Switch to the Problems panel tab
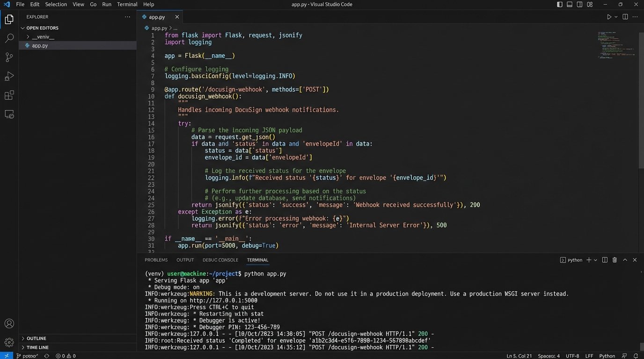The height and width of the screenshot is (359, 644). pos(156,260)
